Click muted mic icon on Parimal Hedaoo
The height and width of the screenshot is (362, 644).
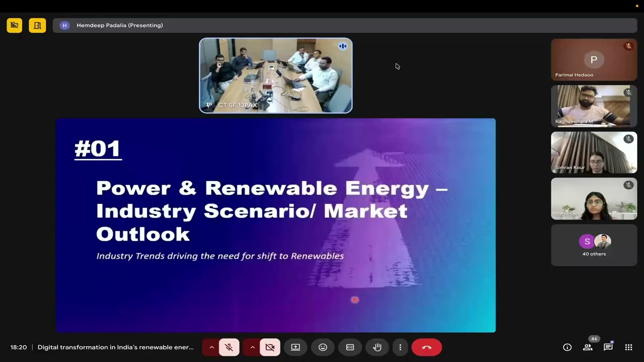coord(628,46)
